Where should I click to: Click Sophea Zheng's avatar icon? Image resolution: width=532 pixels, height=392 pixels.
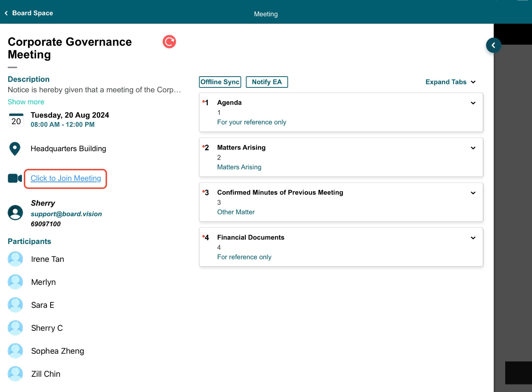pyautogui.click(x=15, y=351)
